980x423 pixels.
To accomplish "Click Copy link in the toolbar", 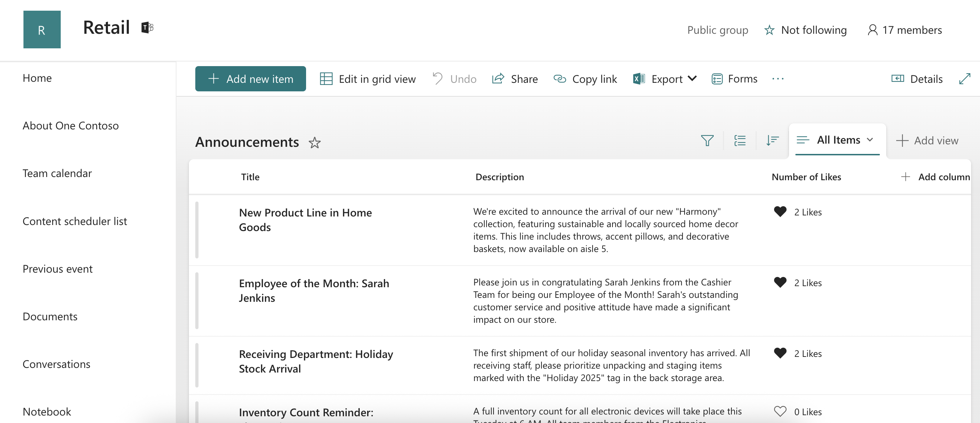I will click(x=585, y=79).
